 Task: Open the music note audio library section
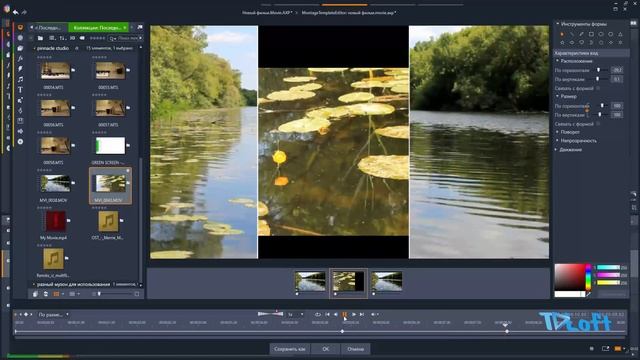point(20,79)
